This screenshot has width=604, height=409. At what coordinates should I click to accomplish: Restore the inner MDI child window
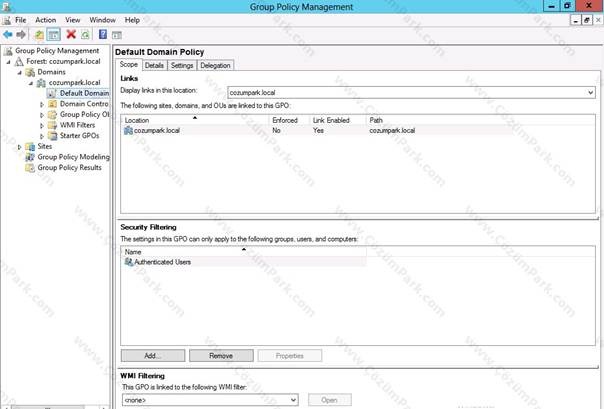pyautogui.click(x=587, y=20)
